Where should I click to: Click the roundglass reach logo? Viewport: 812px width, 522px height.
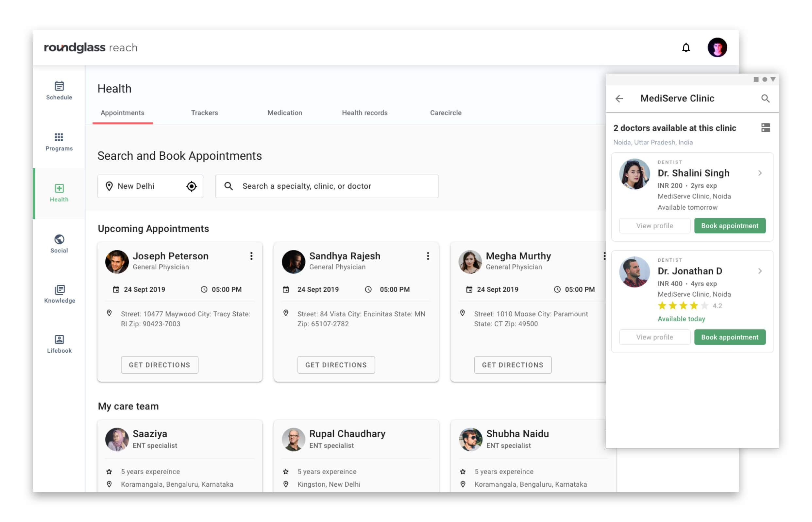pyautogui.click(x=91, y=47)
